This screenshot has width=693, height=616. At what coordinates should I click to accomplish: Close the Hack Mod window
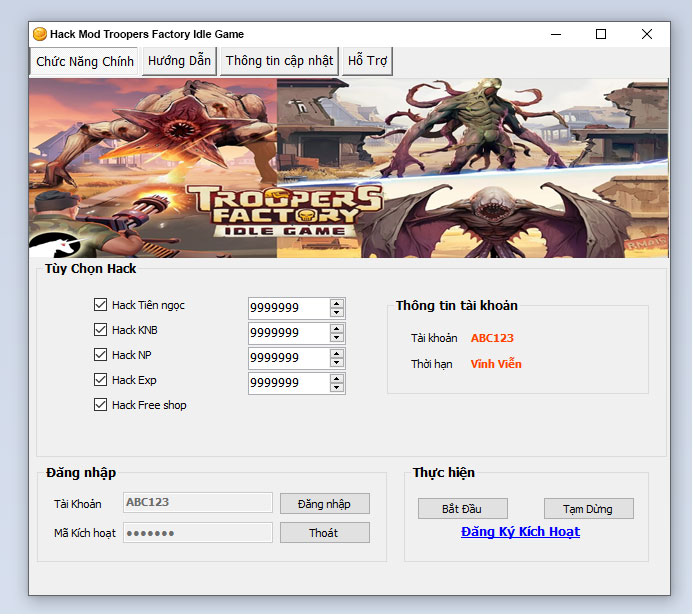647,34
